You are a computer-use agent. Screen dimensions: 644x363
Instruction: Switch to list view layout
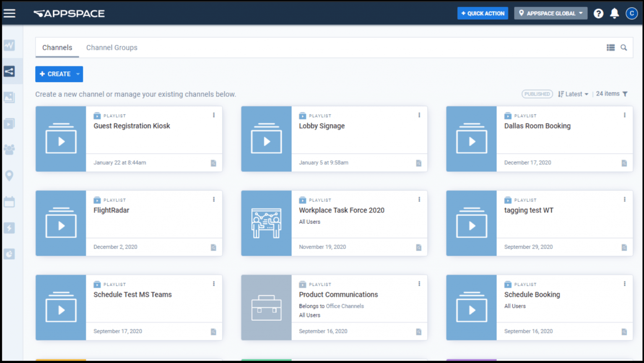(x=610, y=48)
